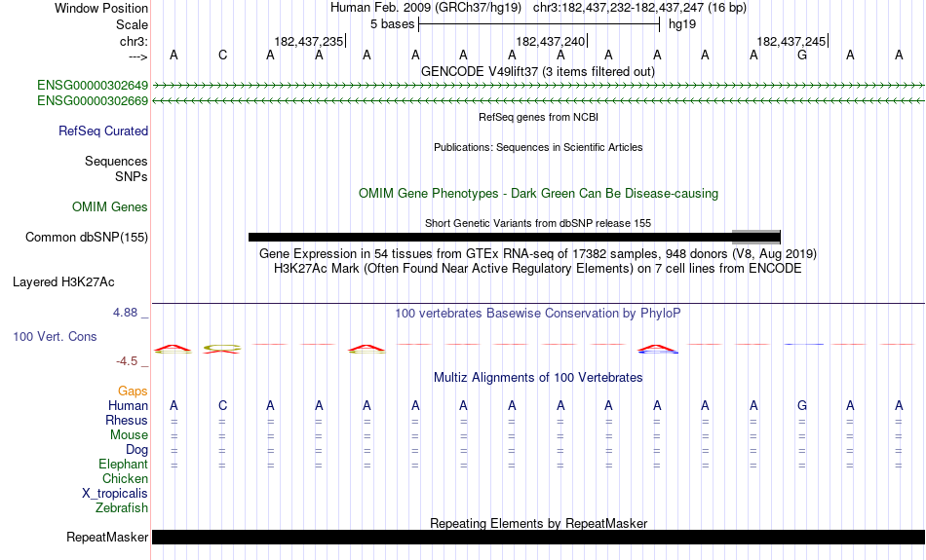Click the blue PhyloP conservation dash under G

[804, 344]
